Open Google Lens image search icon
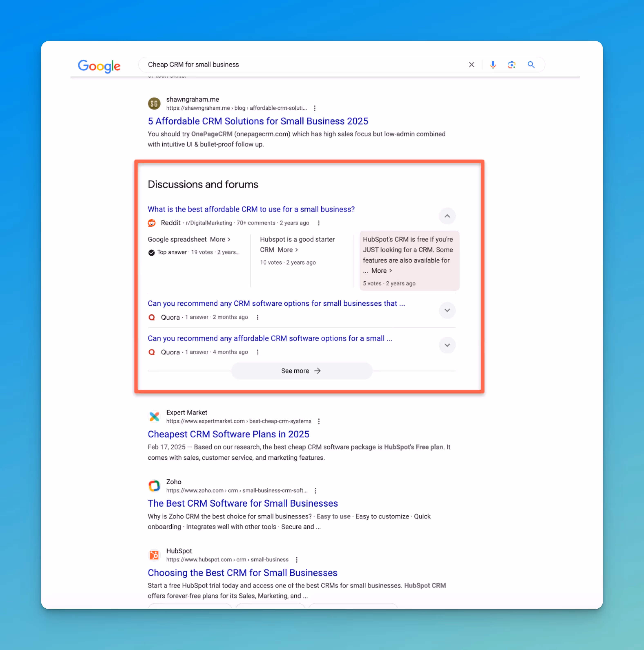The width and height of the screenshot is (644, 650). pos(511,65)
